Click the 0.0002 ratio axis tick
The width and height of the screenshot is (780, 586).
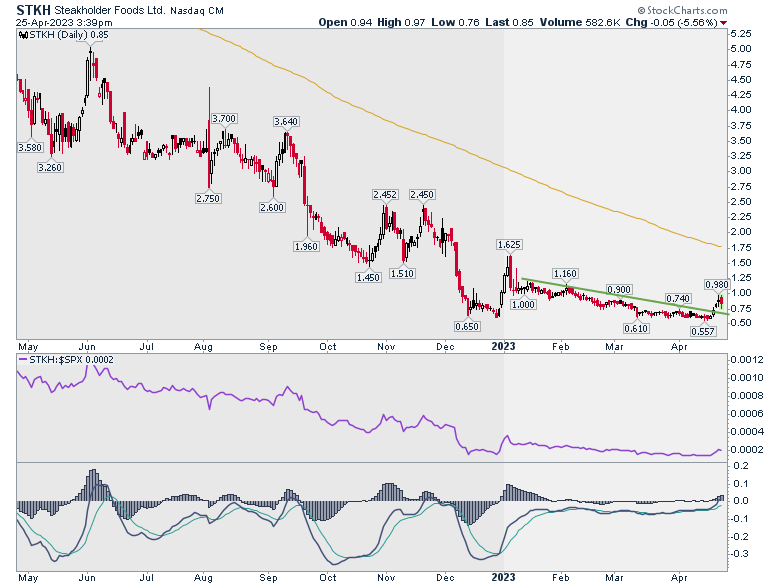[x=747, y=449]
